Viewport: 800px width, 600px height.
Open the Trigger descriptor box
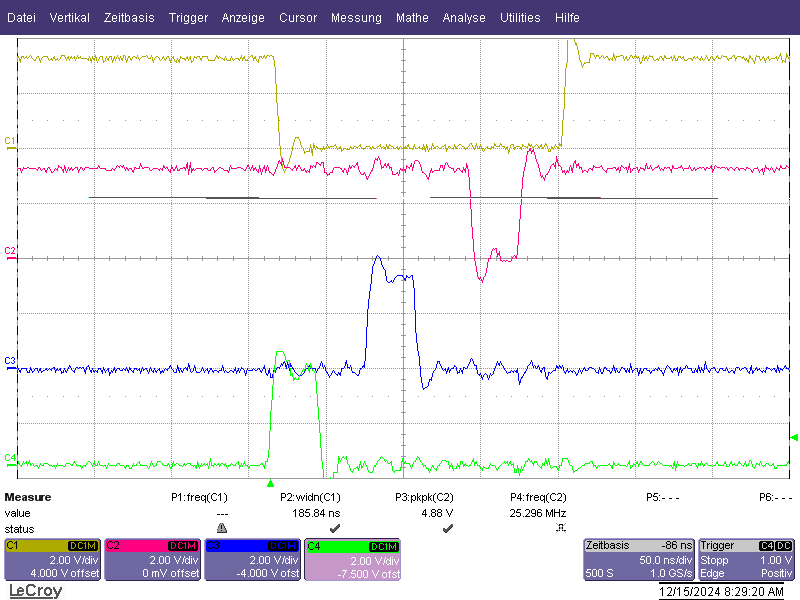(746, 560)
